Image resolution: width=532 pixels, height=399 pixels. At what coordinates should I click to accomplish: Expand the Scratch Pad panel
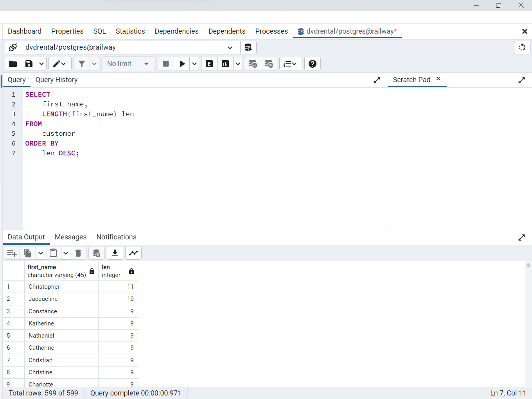(x=521, y=80)
